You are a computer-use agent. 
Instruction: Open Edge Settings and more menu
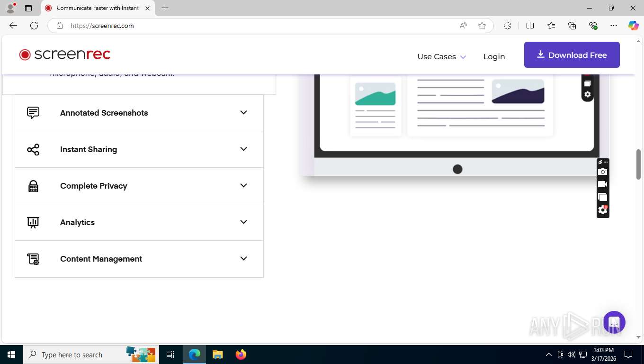[x=614, y=26]
